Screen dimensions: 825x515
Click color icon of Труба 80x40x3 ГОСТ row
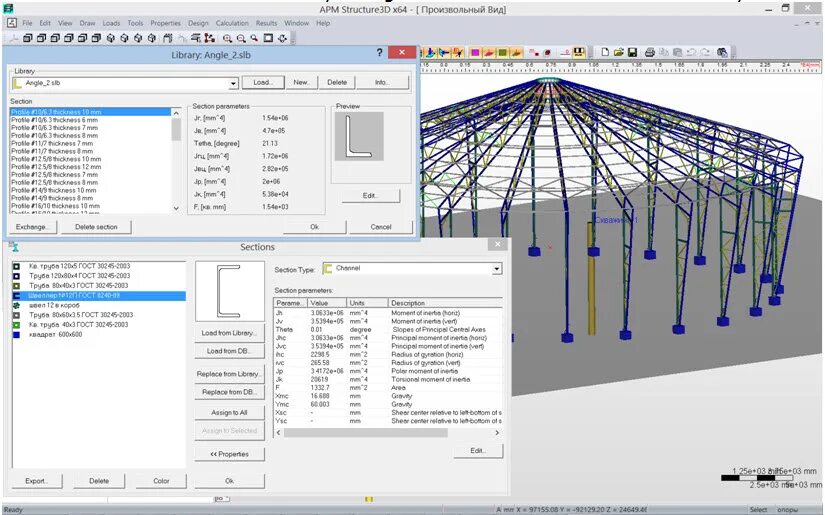(16, 286)
